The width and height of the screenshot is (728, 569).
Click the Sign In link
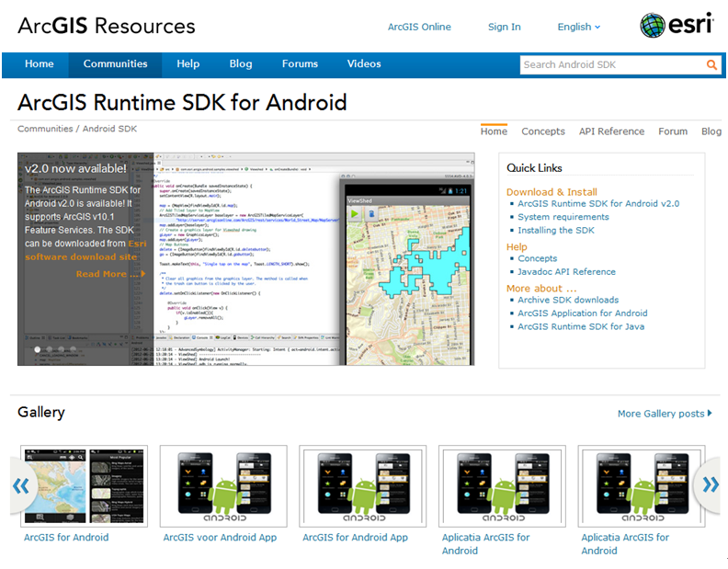505,27
